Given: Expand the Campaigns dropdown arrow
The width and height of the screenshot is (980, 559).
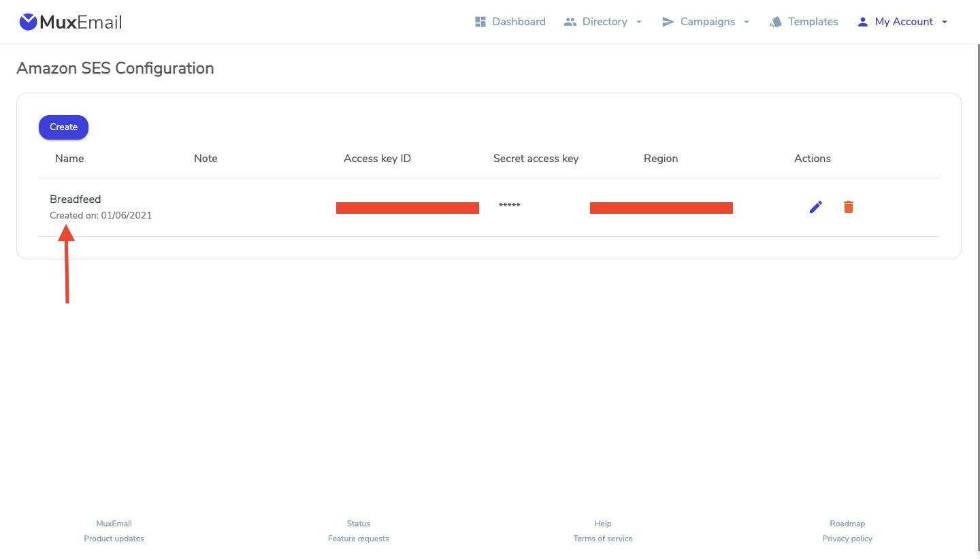Looking at the screenshot, I should 747,22.
